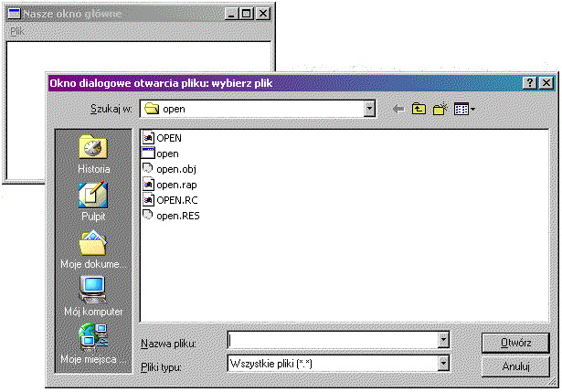The image size is (562, 392).
Task: Open Historia in the places bar
Action: (x=93, y=154)
